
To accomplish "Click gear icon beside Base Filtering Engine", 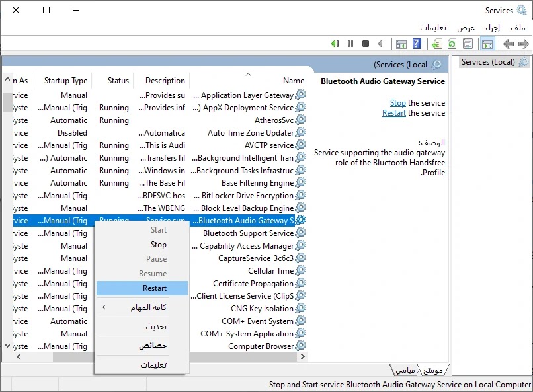I will (x=300, y=182).
